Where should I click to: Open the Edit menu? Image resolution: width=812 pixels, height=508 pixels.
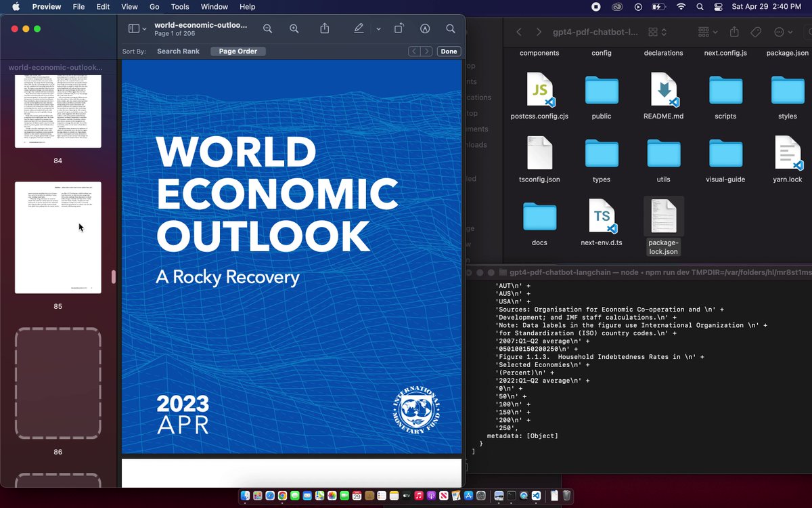coord(103,7)
